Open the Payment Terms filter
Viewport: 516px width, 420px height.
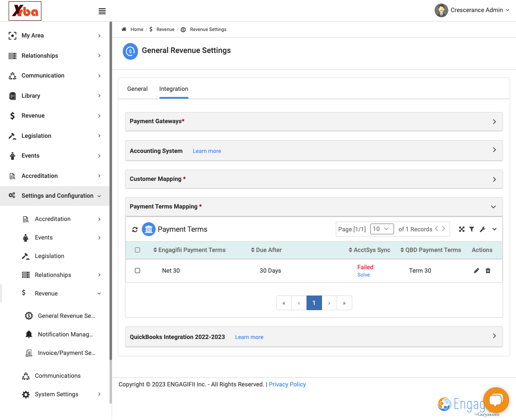pyautogui.click(x=472, y=229)
